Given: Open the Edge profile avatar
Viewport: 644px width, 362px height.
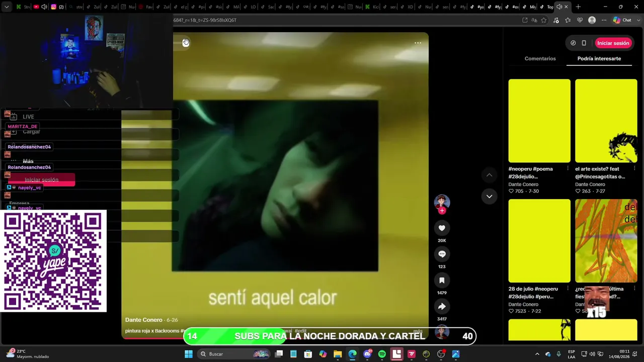Looking at the screenshot, I should (592, 20).
